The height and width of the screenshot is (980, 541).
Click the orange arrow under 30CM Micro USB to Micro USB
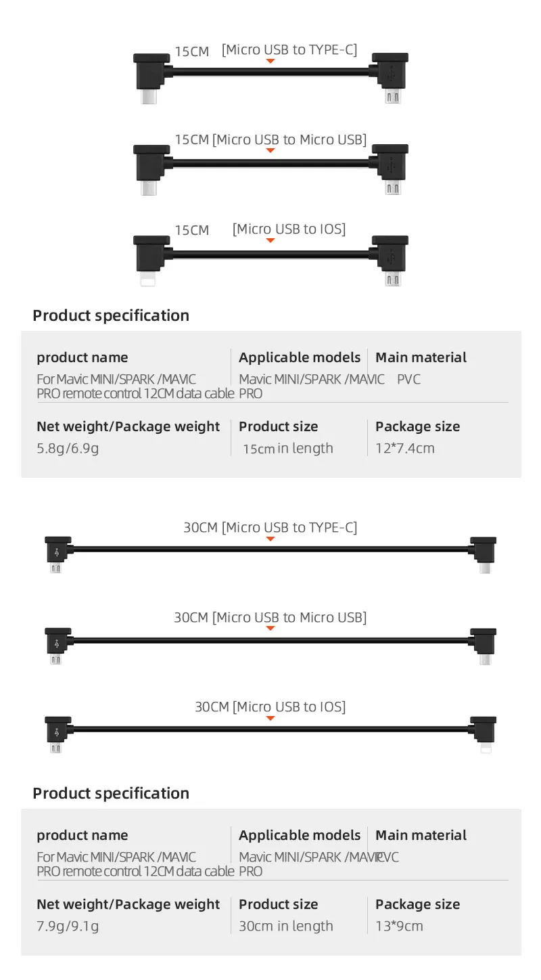pyautogui.click(x=270, y=628)
